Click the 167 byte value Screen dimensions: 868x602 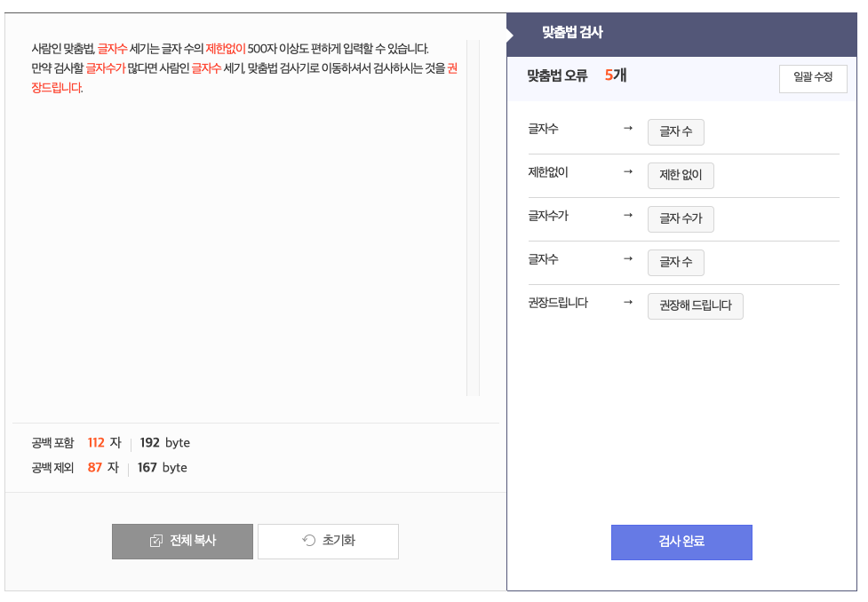(163, 468)
